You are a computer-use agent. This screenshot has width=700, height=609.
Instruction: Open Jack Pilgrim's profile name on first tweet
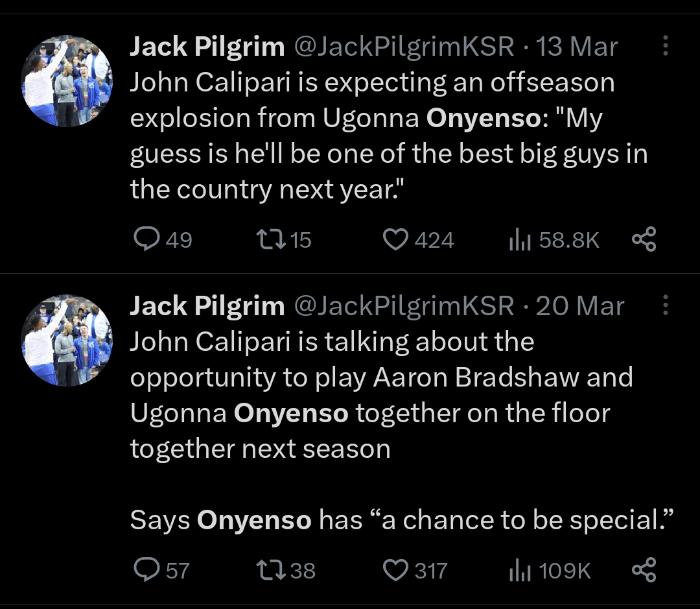pos(207,47)
